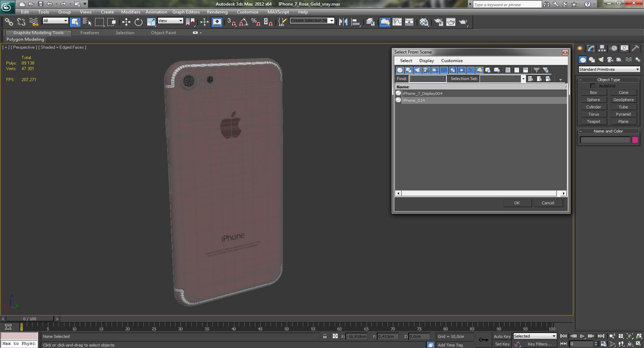The image size is (644, 348).
Task: Switch to the Freeform ribbon tab
Action: (90, 33)
